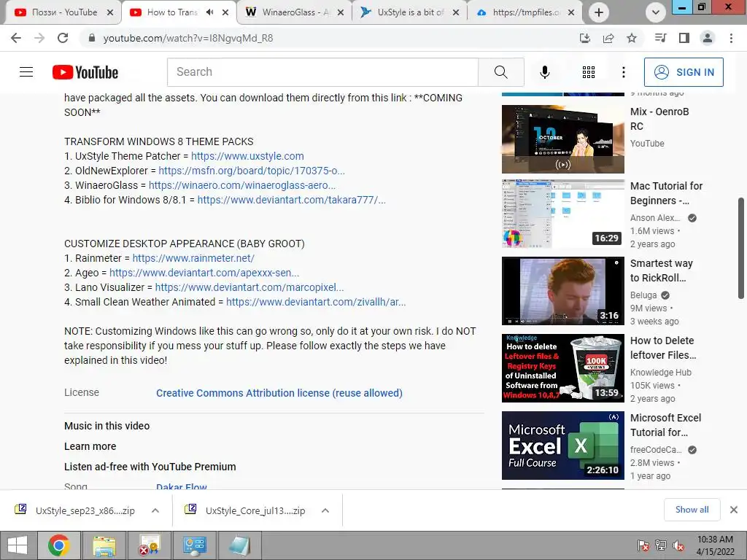Click the lock icon in address bar
Viewport: 747px width, 560px height.
[x=92, y=38]
